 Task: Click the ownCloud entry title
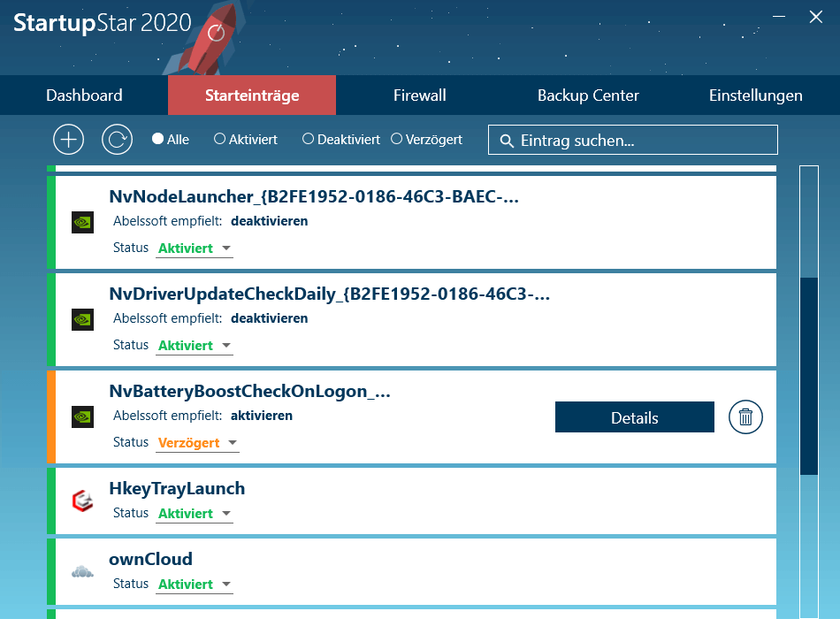pyautogui.click(x=150, y=559)
